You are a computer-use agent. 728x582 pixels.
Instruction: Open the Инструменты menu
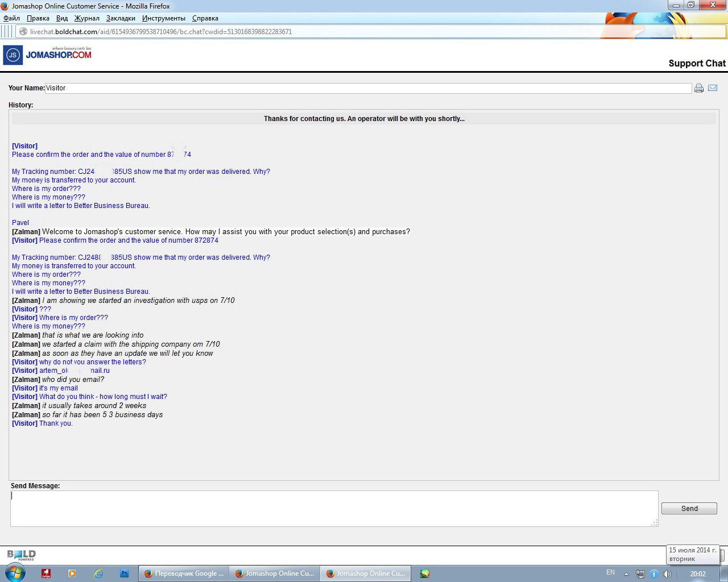click(x=164, y=18)
